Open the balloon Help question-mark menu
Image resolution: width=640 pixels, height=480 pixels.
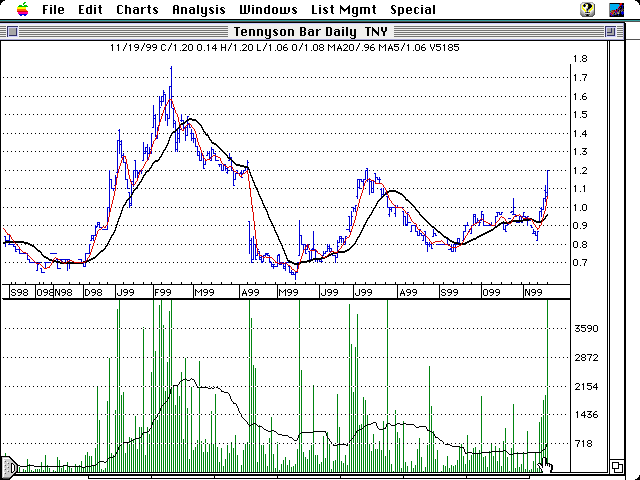[587, 9]
